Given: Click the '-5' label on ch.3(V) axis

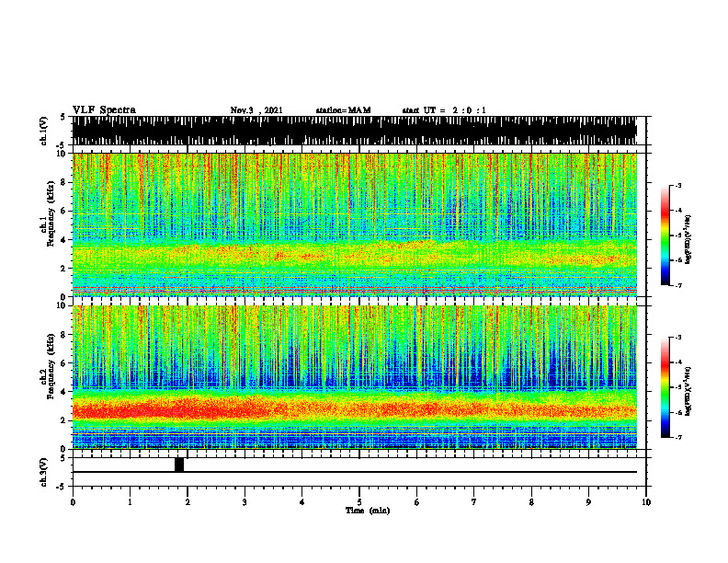Looking at the screenshot, I should [63, 487].
